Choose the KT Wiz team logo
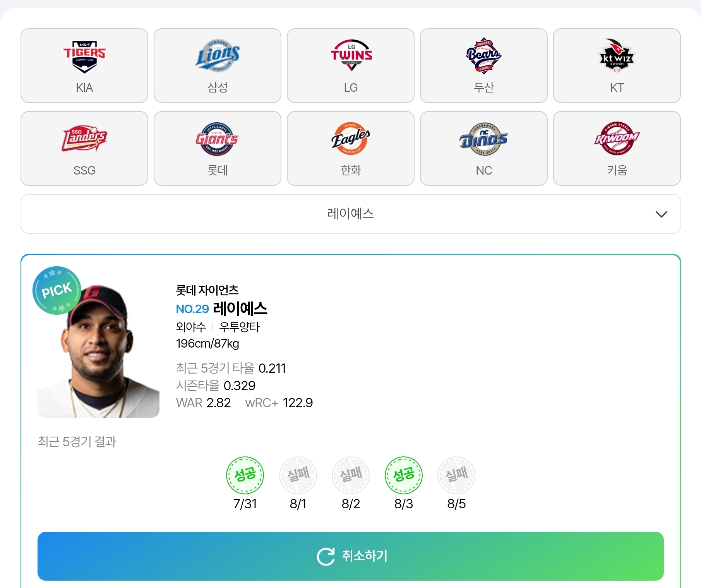 pos(617,55)
